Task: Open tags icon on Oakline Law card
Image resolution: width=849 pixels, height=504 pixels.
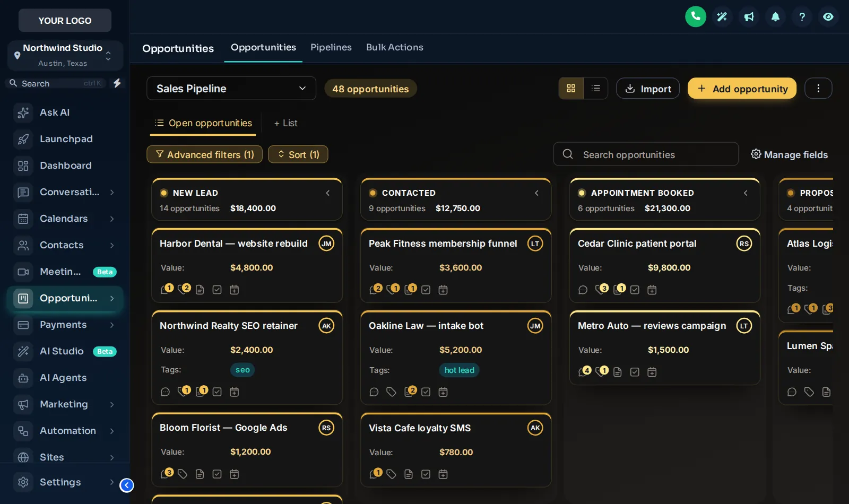Action: pyautogui.click(x=391, y=392)
